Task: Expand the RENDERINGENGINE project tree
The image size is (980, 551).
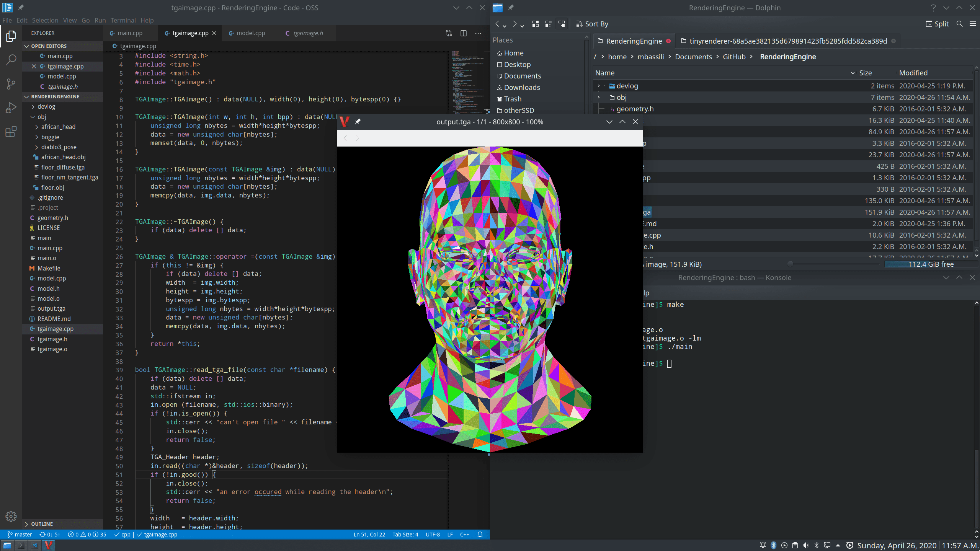Action: tap(26, 96)
